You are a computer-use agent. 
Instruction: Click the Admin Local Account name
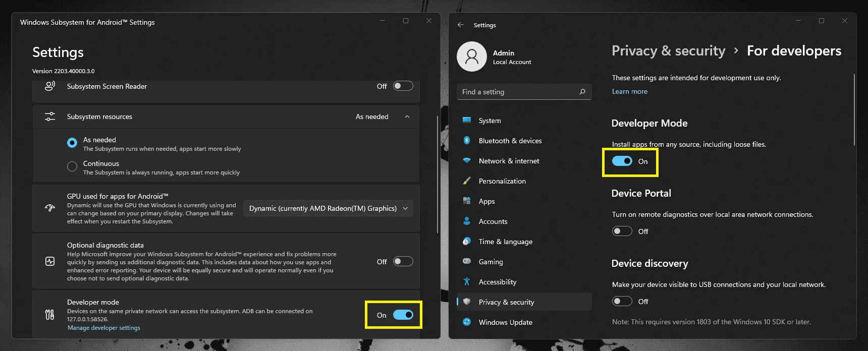[512, 57]
